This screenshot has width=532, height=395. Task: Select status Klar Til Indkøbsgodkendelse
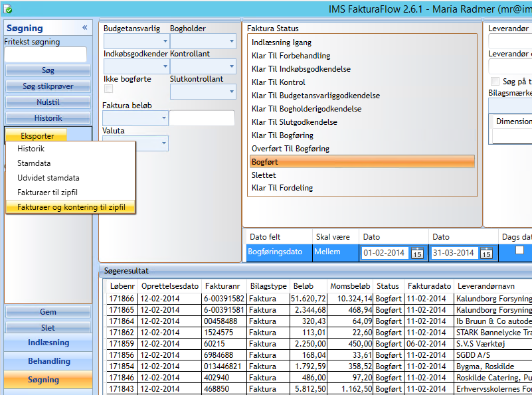pos(362,69)
